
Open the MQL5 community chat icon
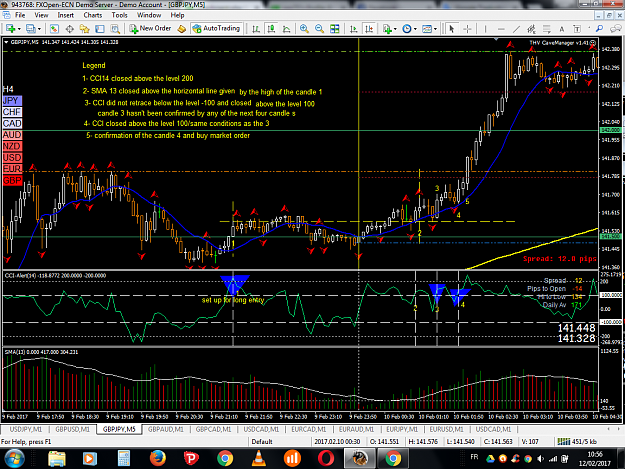pos(616,29)
